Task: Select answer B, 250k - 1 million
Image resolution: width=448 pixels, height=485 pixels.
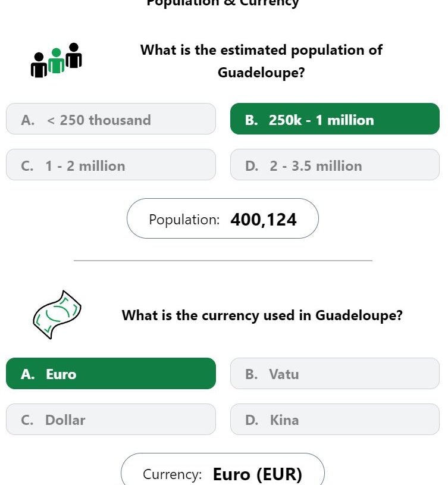Action: pos(335,119)
